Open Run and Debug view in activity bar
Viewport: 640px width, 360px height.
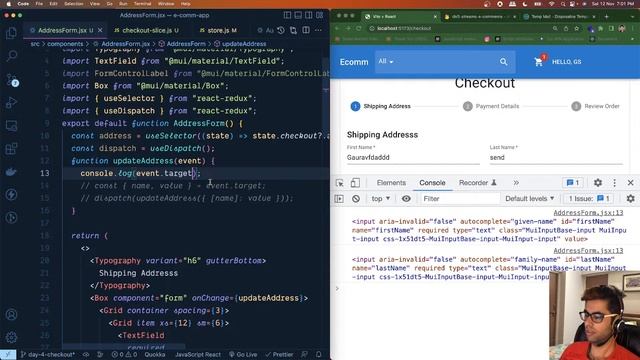[x=11, y=102]
